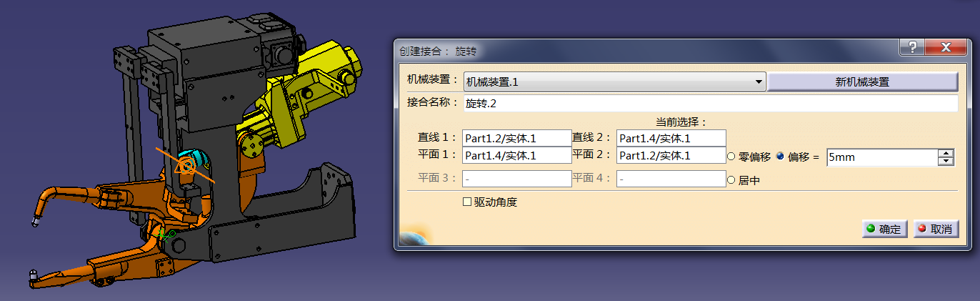
Task: Cancel with the 取消 button
Action: [x=935, y=229]
